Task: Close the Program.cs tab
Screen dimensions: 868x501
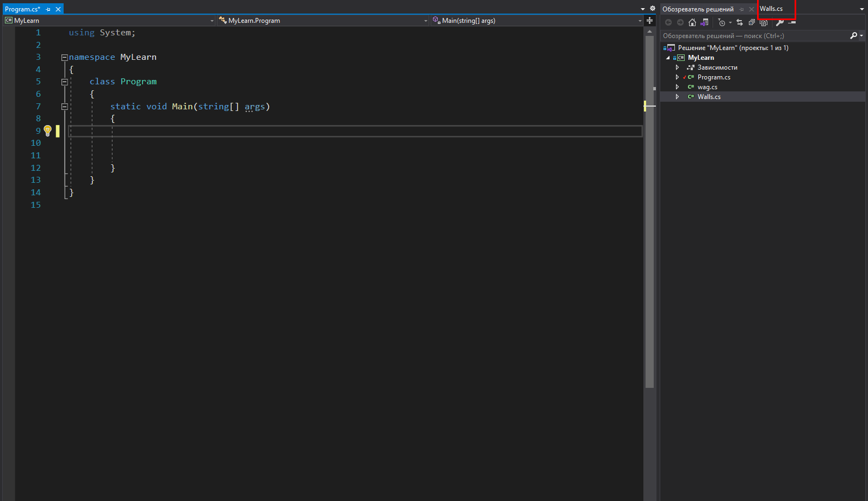Action: [x=58, y=9]
